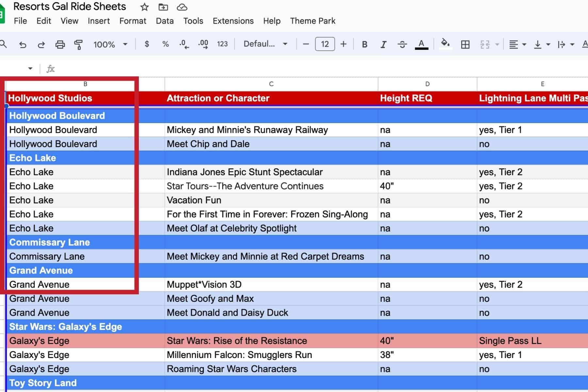Screen dimensions: 588x392
Task: Click the Attraction or Character header cell
Action: click(x=271, y=98)
